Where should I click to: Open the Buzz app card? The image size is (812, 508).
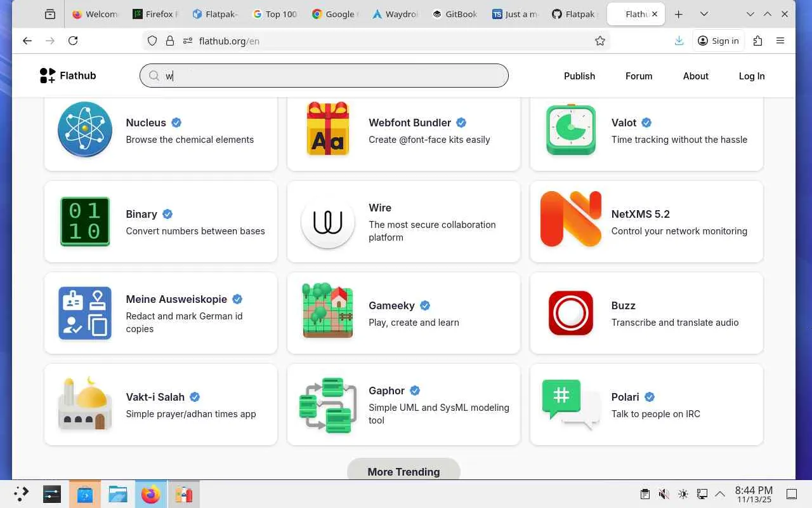point(646,313)
